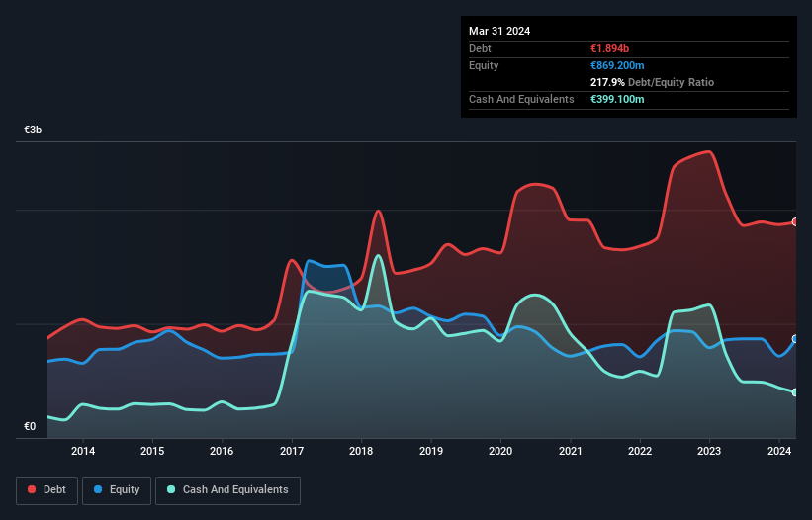This screenshot has height=520, width=812.
Task: Click the 2017 x-axis label
Action: 292,451
